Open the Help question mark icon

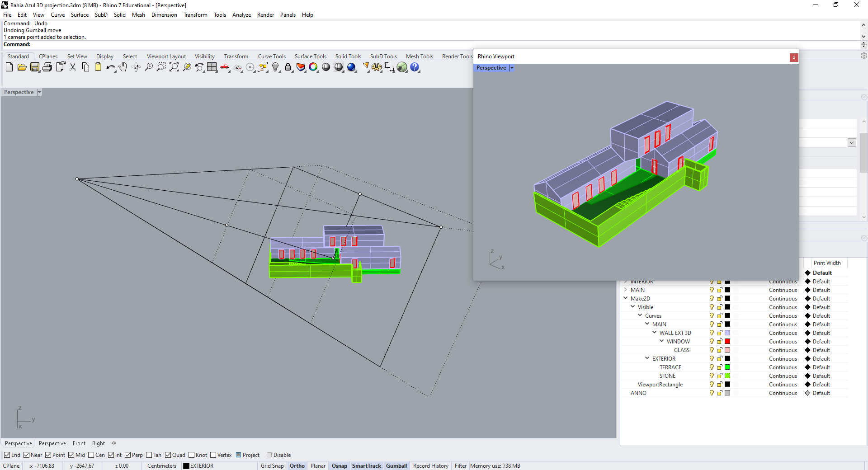pos(415,67)
